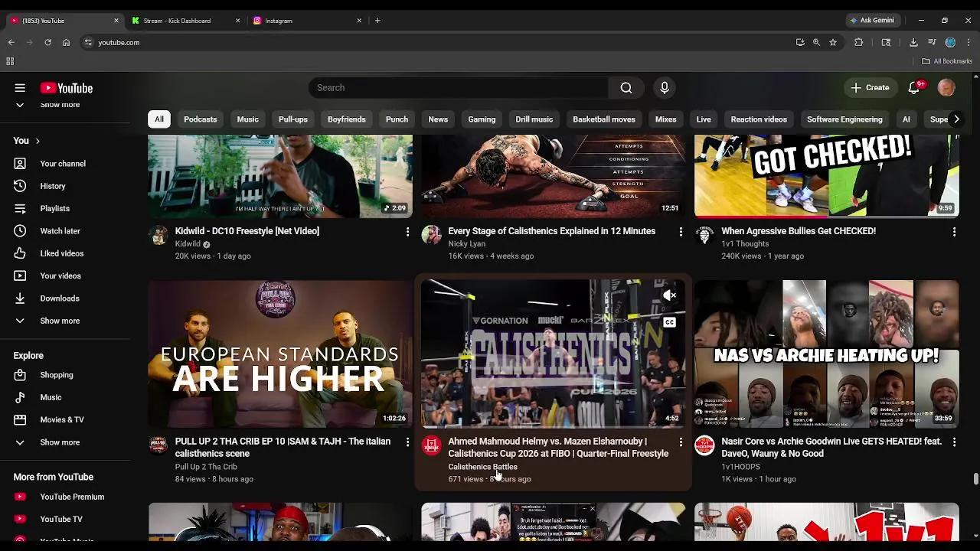Open Every Stage of Calisthenics Explained title

pos(551,231)
